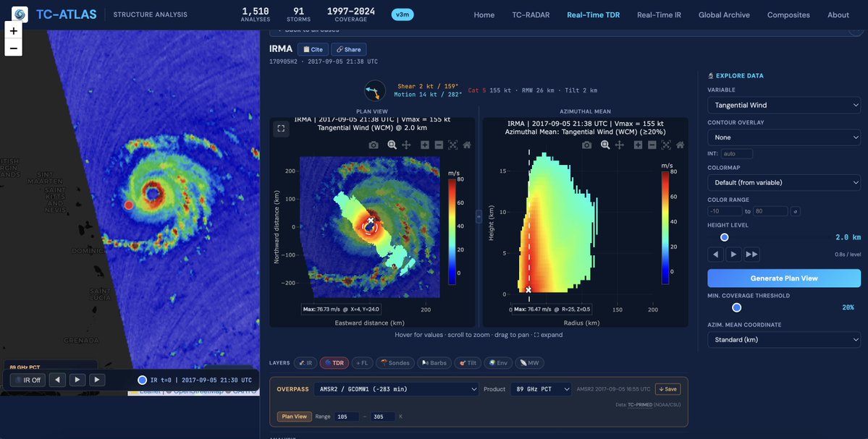Expand the plan view to fullscreen
Viewport: 868px width, 439px height.
[281, 128]
